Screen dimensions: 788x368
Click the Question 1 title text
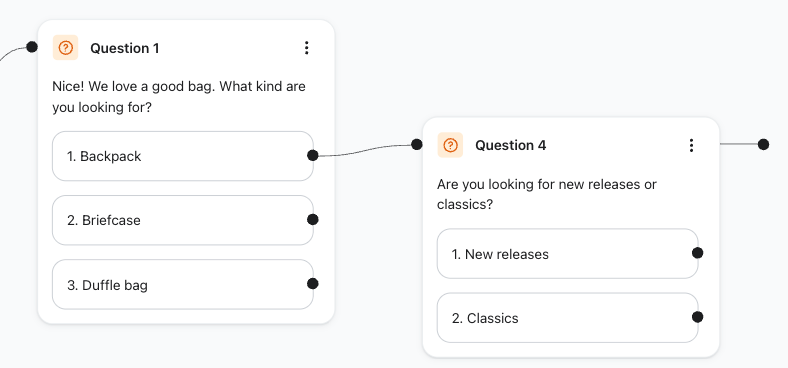pyautogui.click(x=125, y=48)
